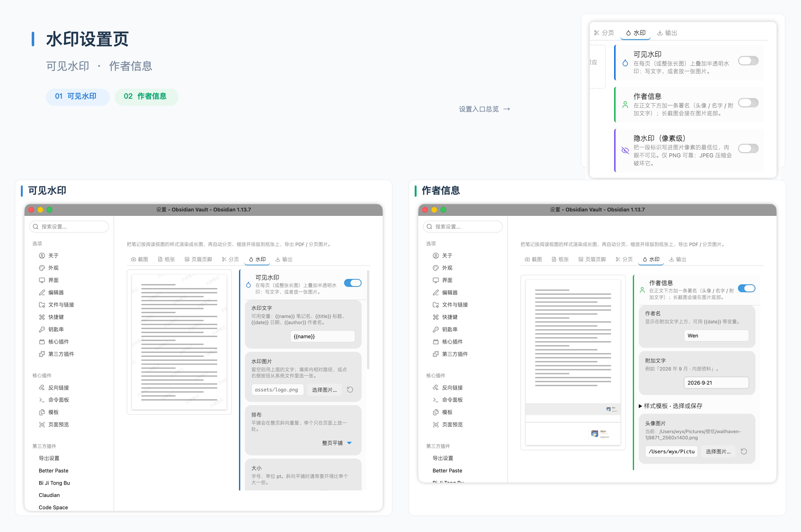Open 导出设置 in right window sidebar

443,458
